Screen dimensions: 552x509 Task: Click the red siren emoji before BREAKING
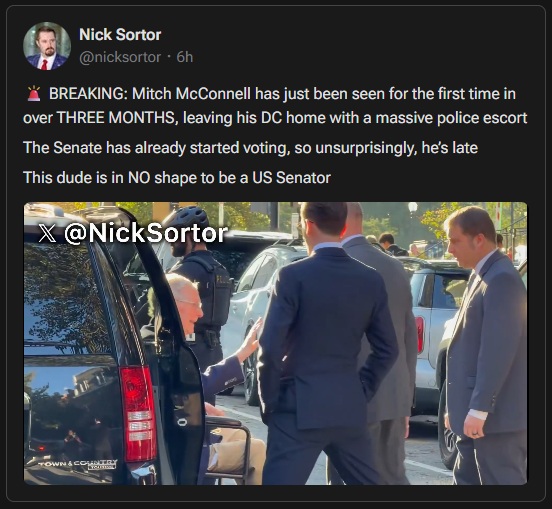(x=34, y=94)
